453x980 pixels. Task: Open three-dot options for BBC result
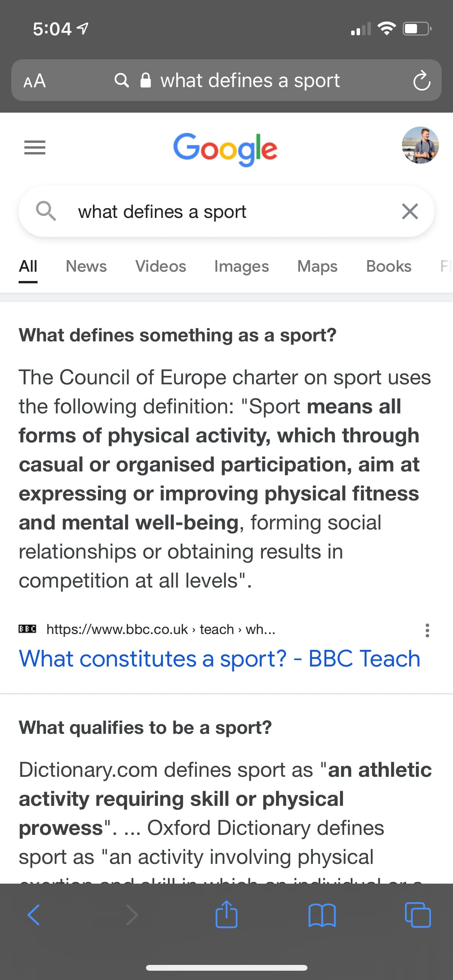(x=427, y=630)
